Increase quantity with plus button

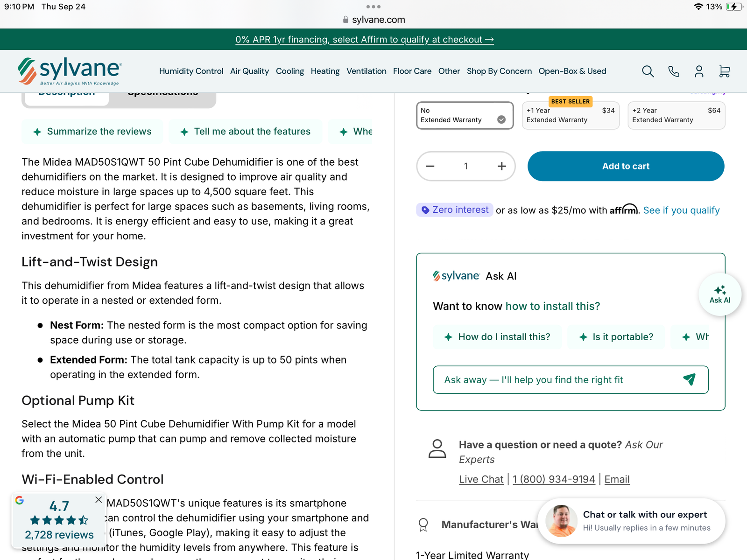(x=501, y=166)
